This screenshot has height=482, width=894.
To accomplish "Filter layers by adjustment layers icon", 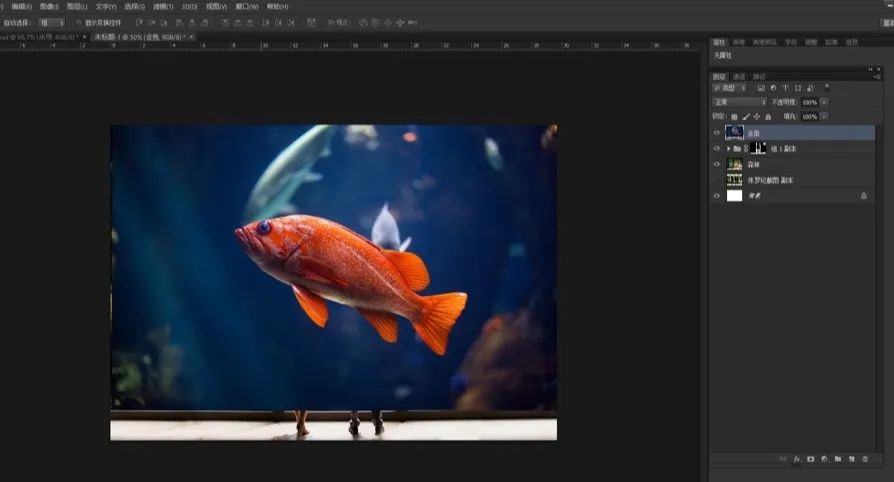I will pos(773,88).
